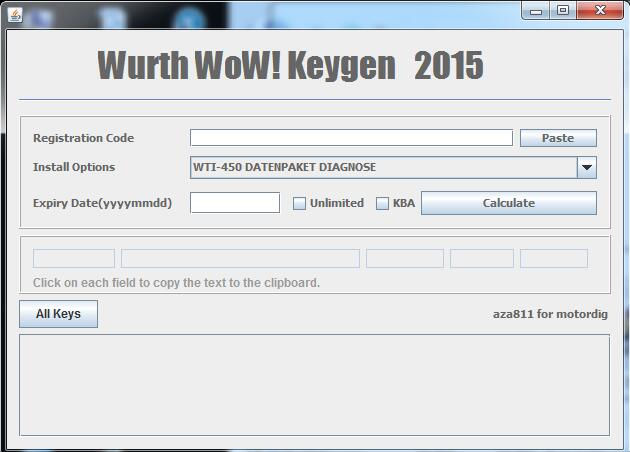Click the Java icon in title bar
630x452 pixels.
(15, 15)
